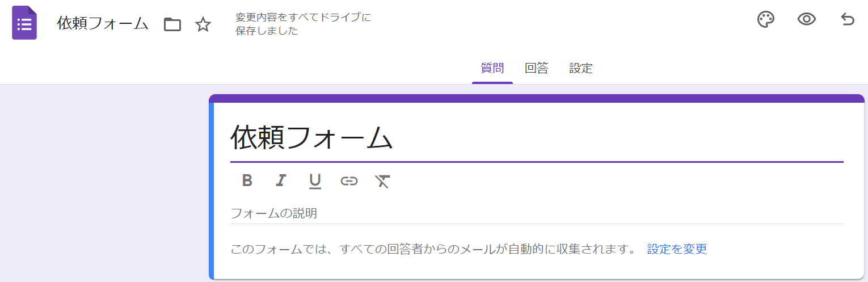868x282 pixels.
Task: Click the 設定を変更 link
Action: pos(677,249)
